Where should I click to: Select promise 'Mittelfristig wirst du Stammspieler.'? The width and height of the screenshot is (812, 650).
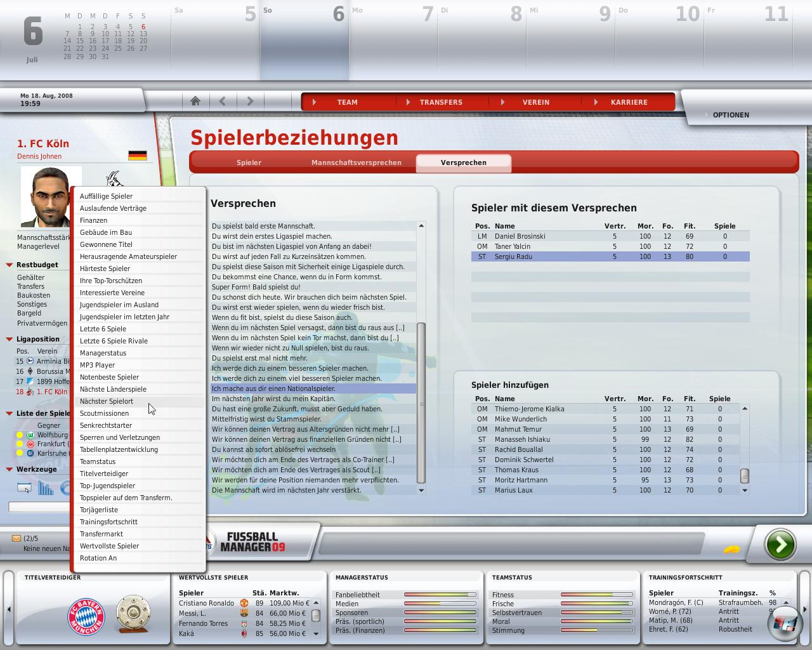click(266, 419)
